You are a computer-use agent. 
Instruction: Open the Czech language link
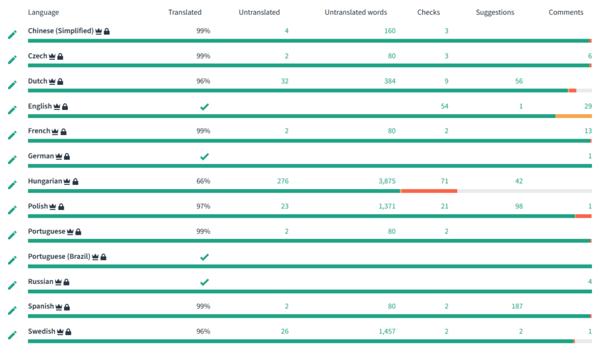tap(37, 56)
